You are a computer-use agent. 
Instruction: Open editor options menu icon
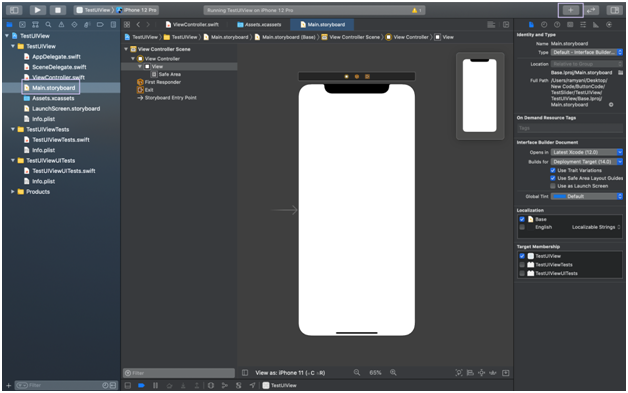tap(491, 25)
